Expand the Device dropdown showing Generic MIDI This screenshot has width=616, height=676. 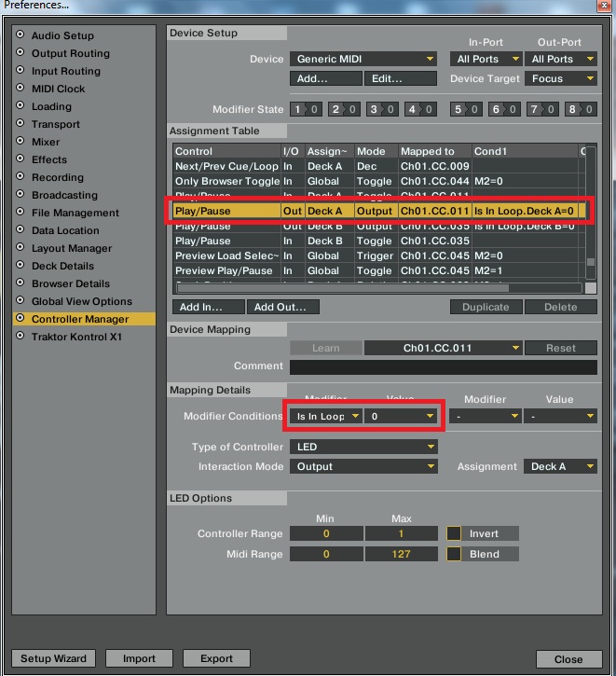point(363,59)
